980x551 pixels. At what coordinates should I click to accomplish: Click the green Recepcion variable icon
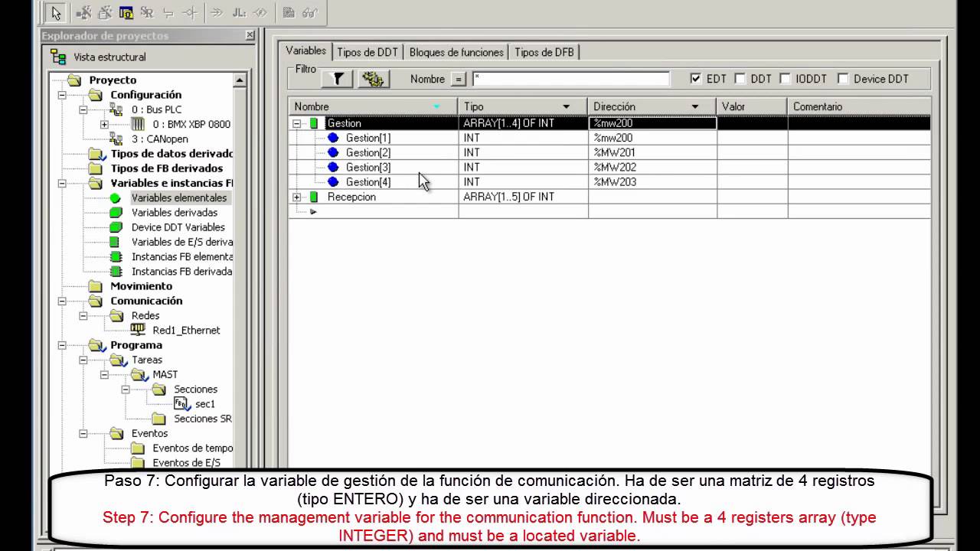tap(314, 197)
